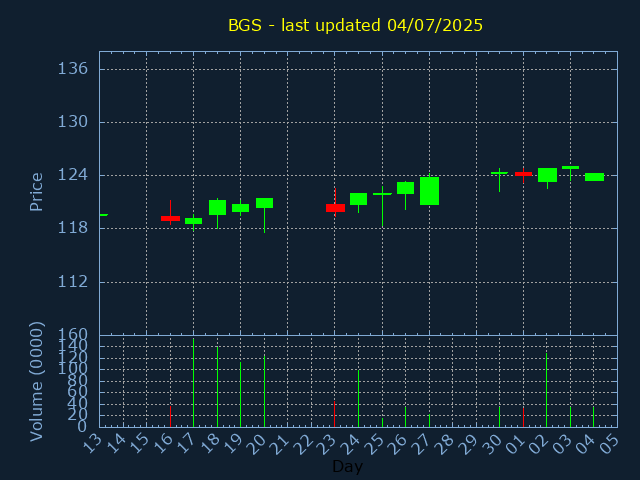Select the 124 price tick label
This screenshot has width=640, height=480.
(x=73, y=175)
